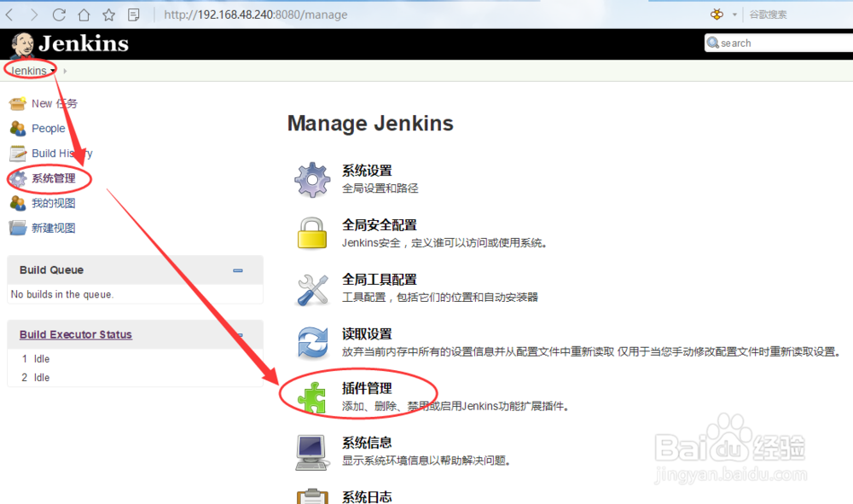This screenshot has width=853, height=504.
Task: Open dropdown next to bee icon
Action: [734, 14]
